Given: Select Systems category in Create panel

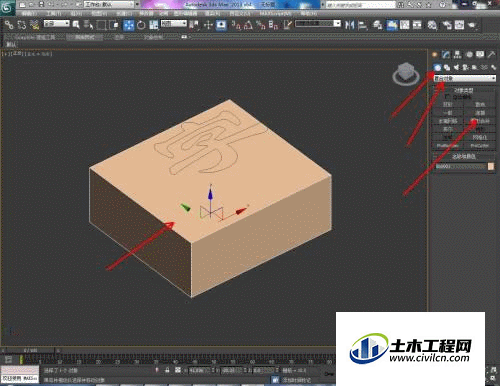Looking at the screenshot, I should pyautogui.click(x=493, y=67).
